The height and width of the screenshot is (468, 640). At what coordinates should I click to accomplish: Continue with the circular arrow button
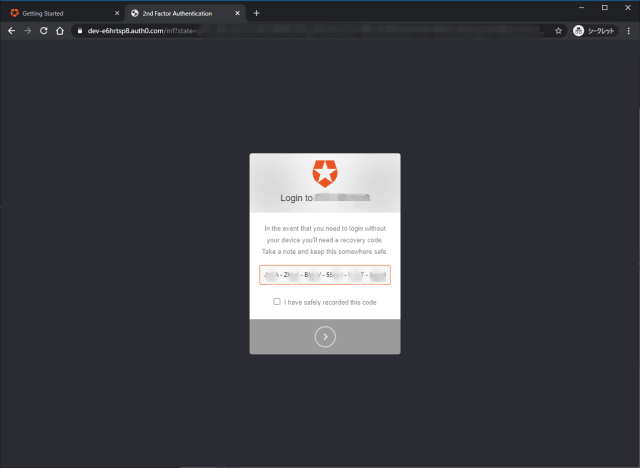325,337
